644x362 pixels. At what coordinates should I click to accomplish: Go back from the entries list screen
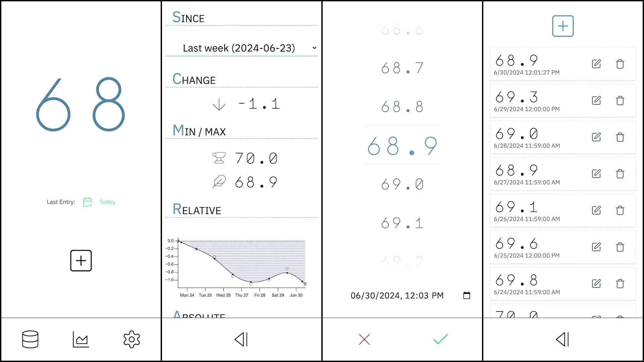pos(562,339)
